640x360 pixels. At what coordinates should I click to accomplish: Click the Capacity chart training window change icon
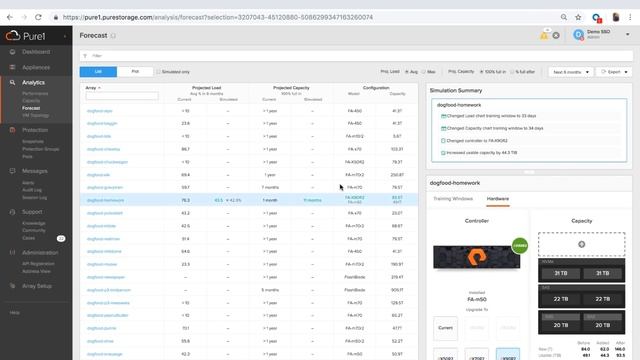(443, 128)
